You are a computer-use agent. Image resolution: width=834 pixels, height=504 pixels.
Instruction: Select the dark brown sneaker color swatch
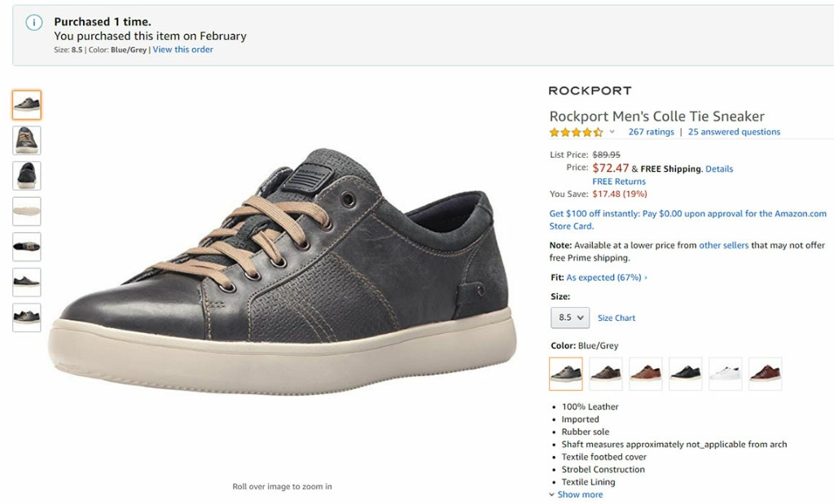click(605, 374)
